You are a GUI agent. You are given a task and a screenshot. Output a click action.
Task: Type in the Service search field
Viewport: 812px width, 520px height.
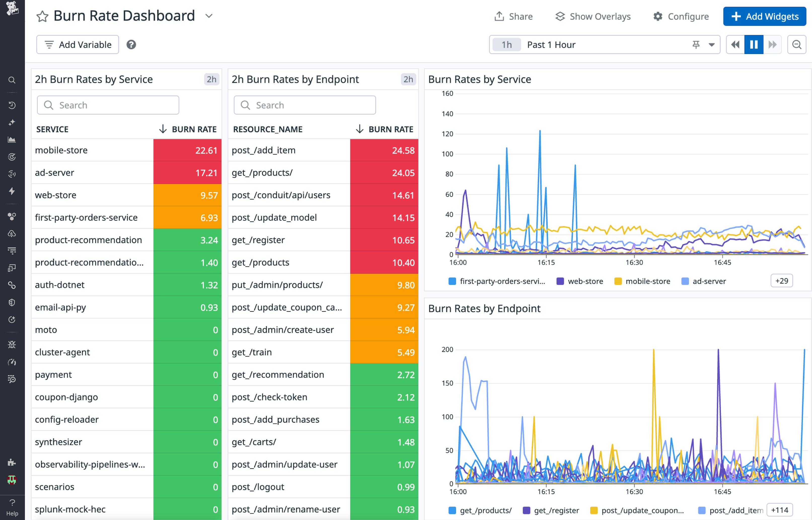[108, 105]
